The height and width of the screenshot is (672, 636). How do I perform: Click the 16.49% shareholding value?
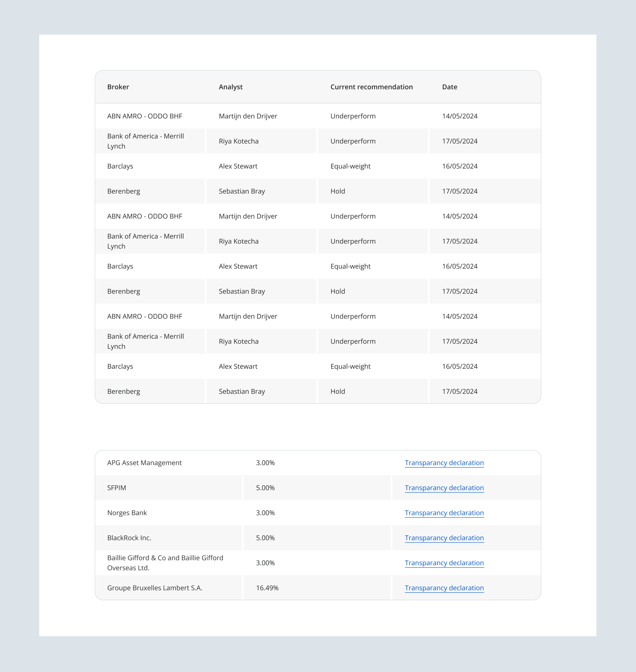267,588
